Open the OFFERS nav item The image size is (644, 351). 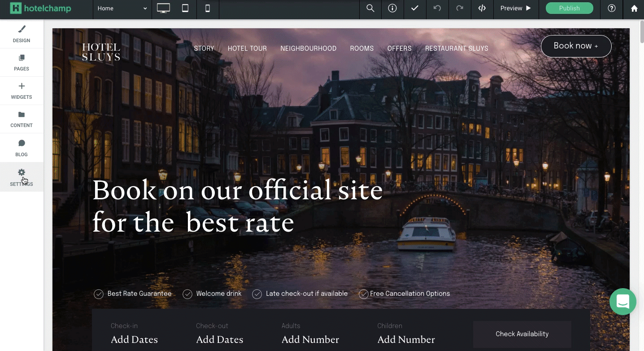(400, 48)
